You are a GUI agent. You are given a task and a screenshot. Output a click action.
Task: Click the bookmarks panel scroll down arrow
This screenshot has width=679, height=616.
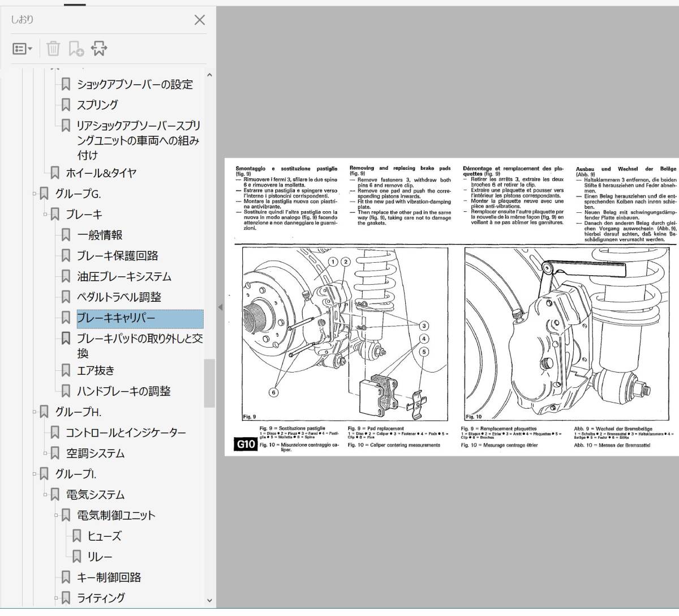pyautogui.click(x=209, y=601)
